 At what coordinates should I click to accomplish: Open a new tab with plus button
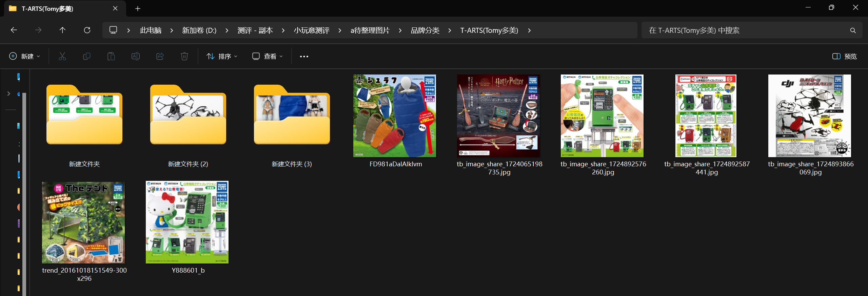tap(138, 8)
